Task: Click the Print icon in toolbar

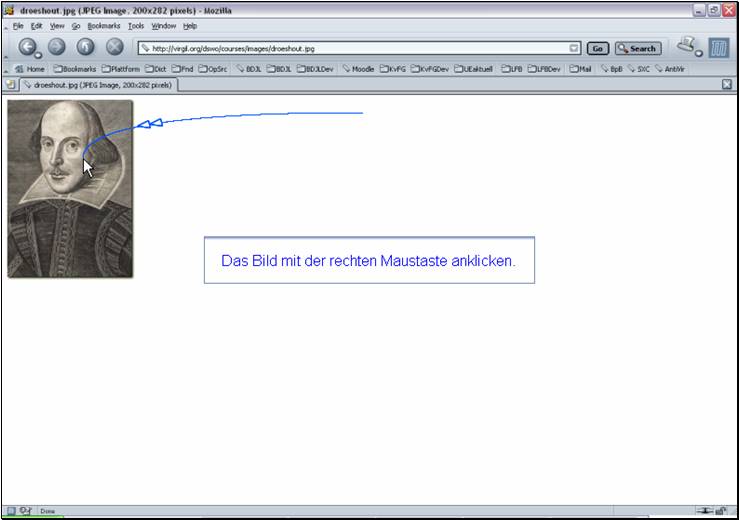Action: coord(685,45)
